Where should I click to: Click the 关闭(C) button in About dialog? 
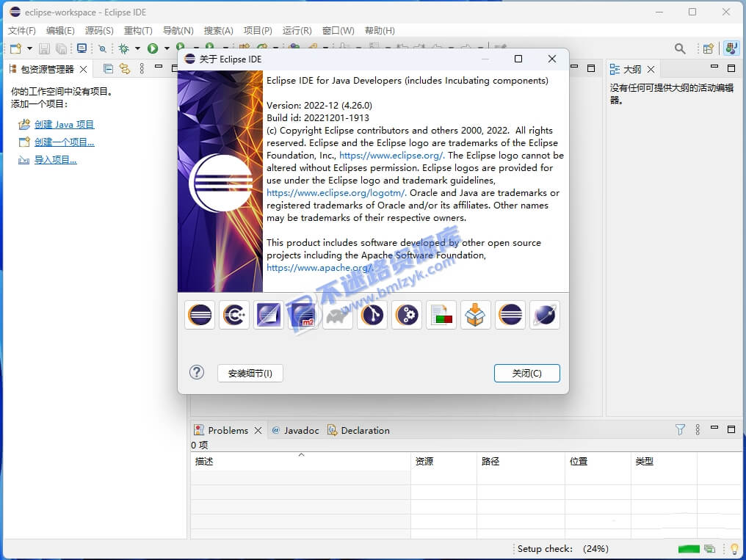coord(526,373)
